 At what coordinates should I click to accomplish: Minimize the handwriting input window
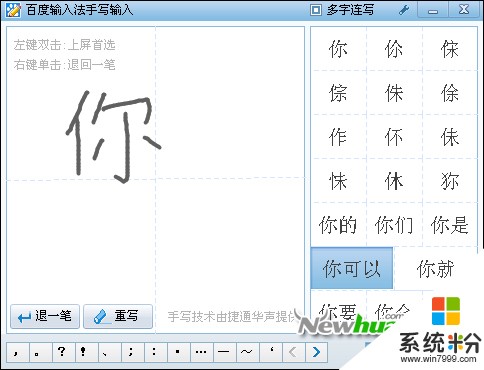tap(433, 10)
